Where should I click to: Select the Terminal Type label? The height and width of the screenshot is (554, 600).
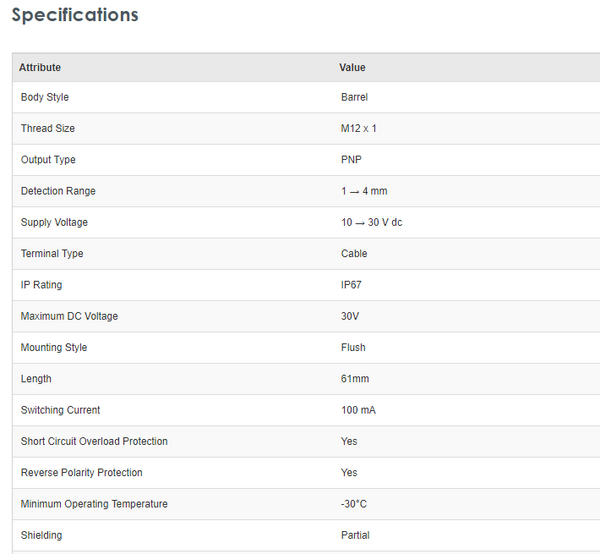tap(52, 253)
